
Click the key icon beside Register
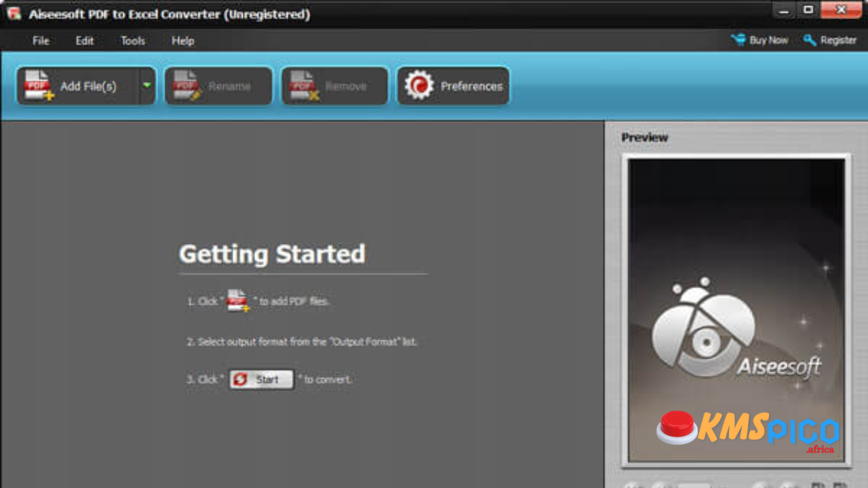coord(810,41)
